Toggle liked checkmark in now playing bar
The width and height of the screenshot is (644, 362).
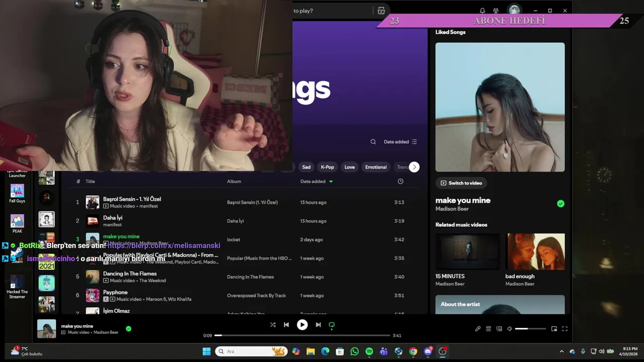click(128, 329)
